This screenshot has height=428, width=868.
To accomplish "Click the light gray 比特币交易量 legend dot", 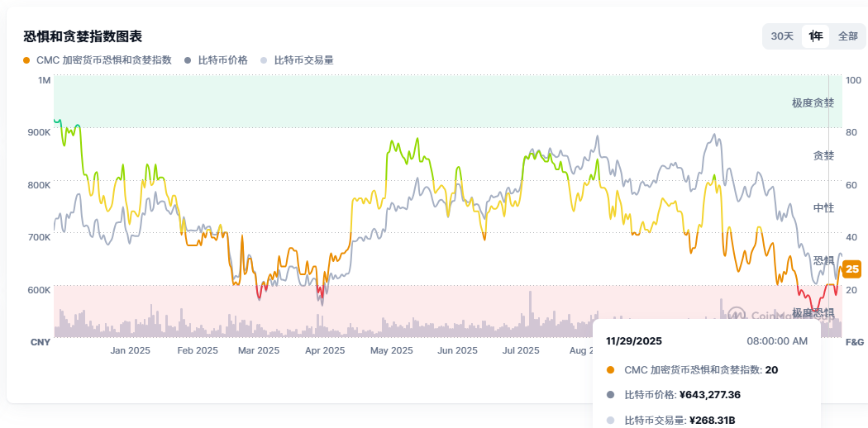I will click(x=264, y=60).
